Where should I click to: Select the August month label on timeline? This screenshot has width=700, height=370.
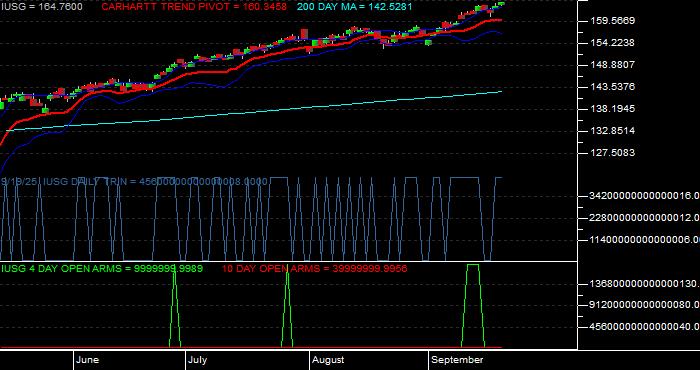point(328,360)
